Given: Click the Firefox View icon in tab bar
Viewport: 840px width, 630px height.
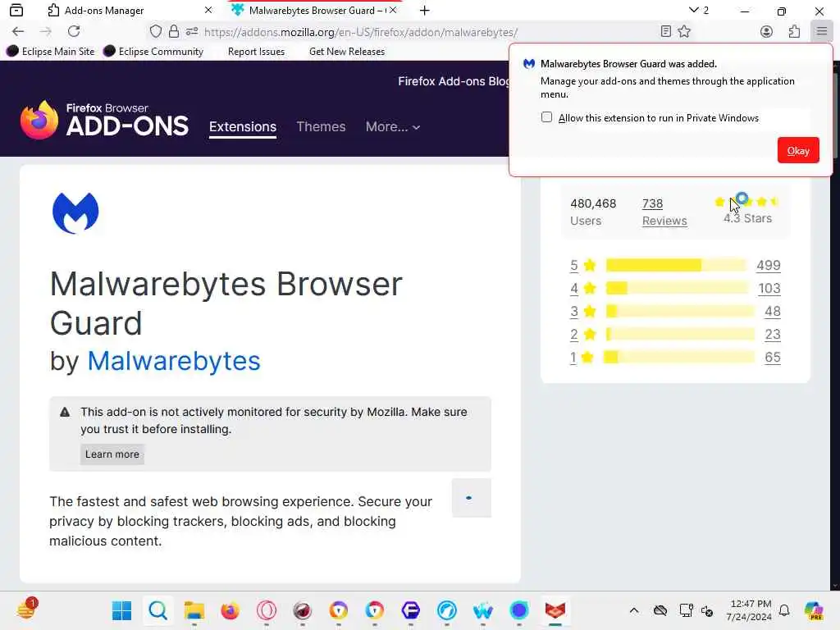Looking at the screenshot, I should click(x=16, y=10).
